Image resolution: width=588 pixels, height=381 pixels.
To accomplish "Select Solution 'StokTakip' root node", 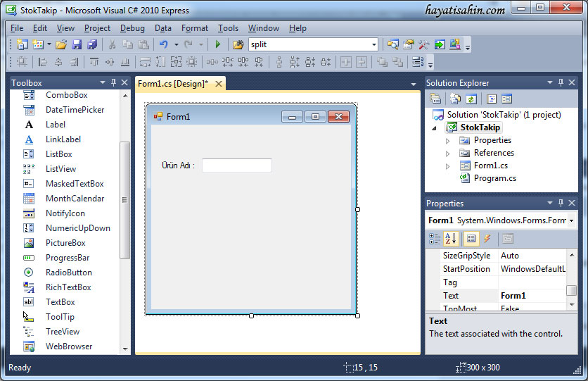I will tap(504, 115).
